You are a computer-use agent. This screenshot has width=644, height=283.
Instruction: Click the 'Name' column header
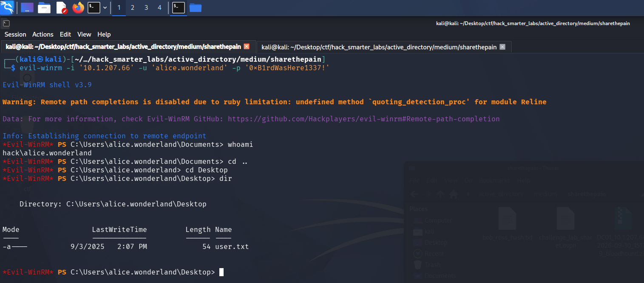[x=223, y=229]
